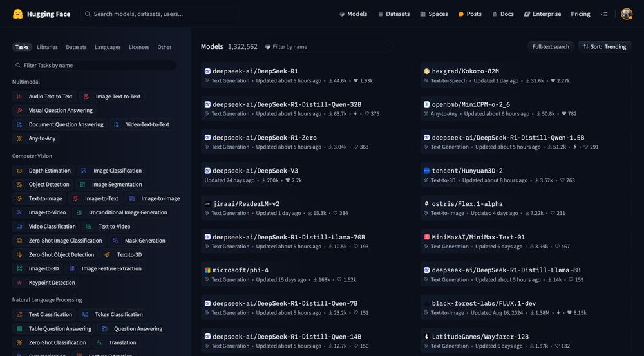Screen dimensions: 644x356
Task: Click the Translation task icon
Action: [x=99, y=342]
